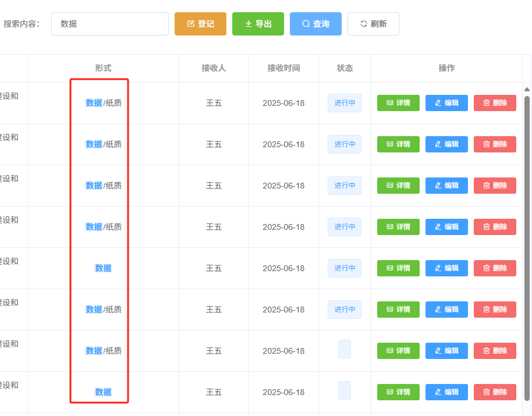Click 2025-06-18 in the last row
Screen dimensions: 532x416
pos(283,392)
